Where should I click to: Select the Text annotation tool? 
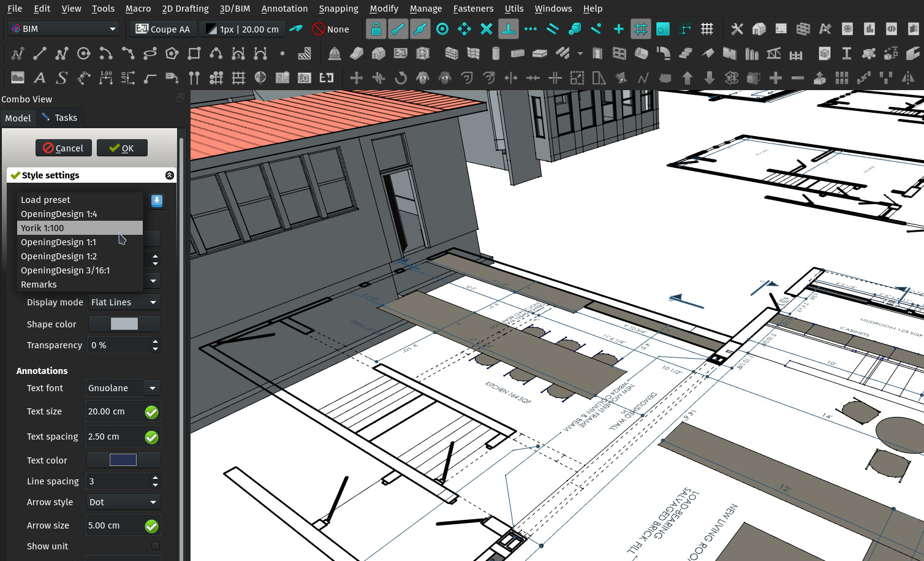pos(39,78)
